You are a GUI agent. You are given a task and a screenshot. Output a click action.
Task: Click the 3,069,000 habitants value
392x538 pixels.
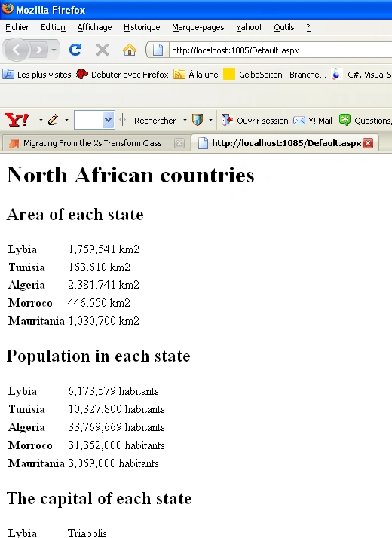[x=113, y=463]
